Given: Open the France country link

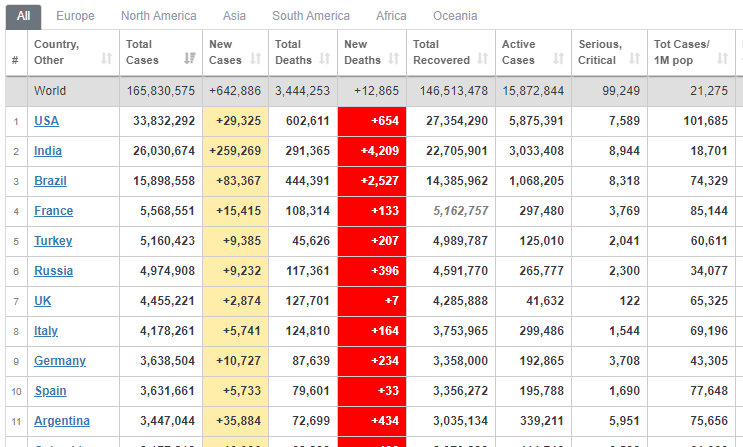Looking at the screenshot, I should coord(54,211).
